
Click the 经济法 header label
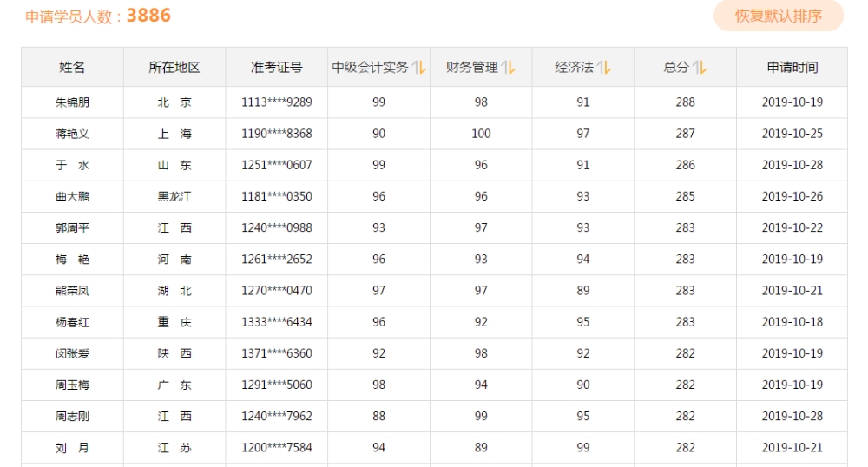click(574, 68)
